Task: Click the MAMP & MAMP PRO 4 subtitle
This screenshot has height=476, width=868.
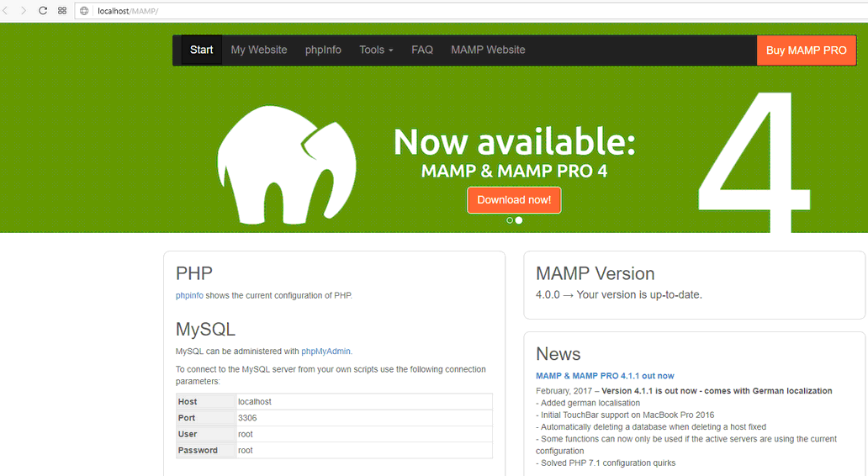Action: [x=514, y=171]
